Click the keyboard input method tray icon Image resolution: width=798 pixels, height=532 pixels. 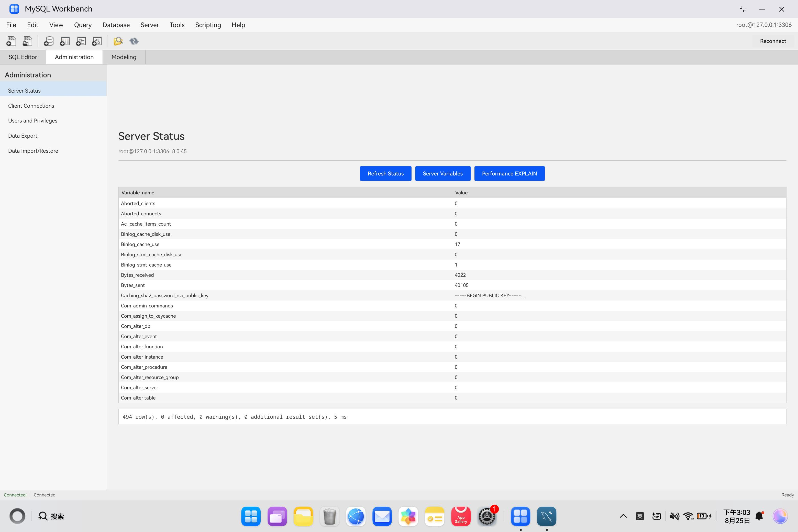point(657,516)
